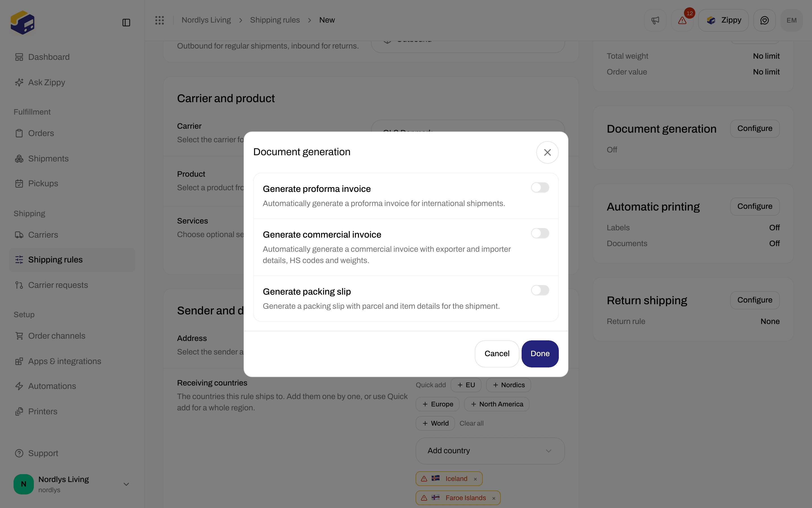Click the app logo in the sidebar
Viewport: 812px width, 508px height.
pyautogui.click(x=23, y=23)
